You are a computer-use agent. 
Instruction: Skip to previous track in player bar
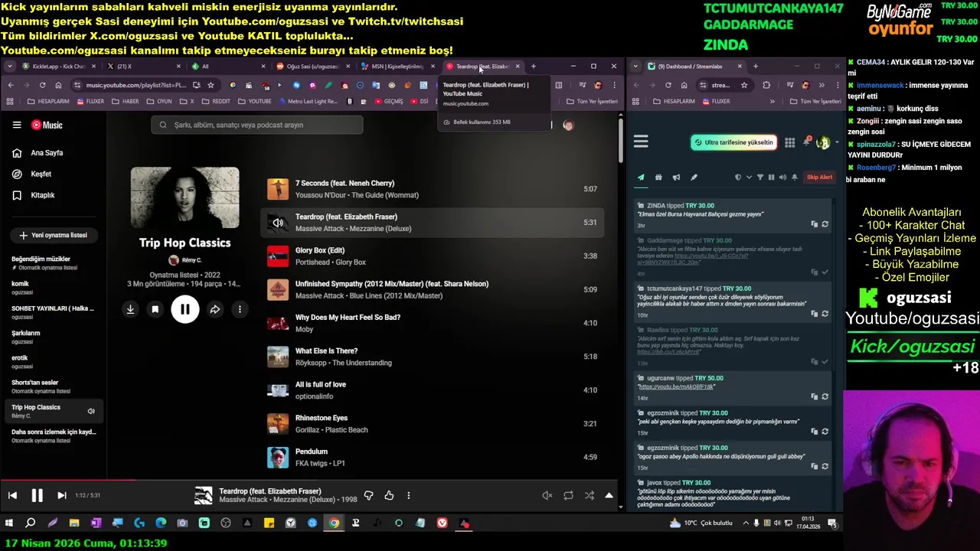pos(12,495)
